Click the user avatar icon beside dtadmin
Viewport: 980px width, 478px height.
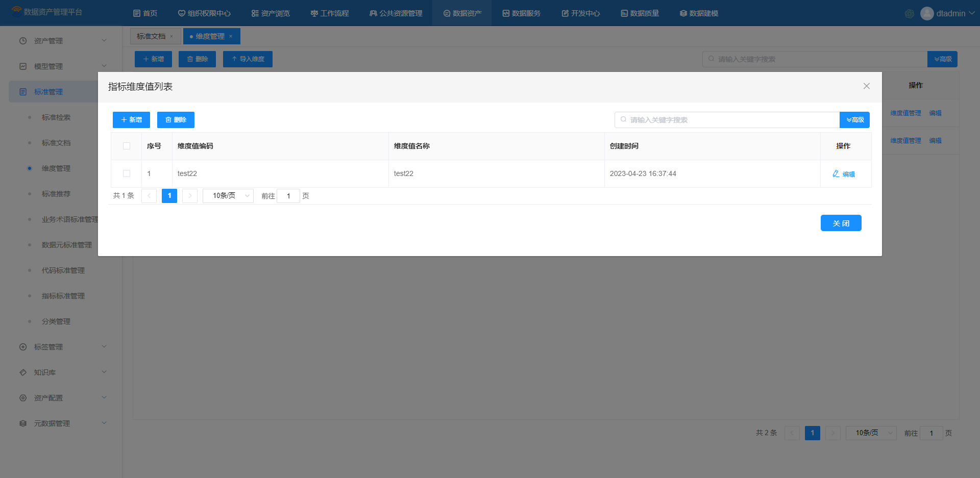926,14
